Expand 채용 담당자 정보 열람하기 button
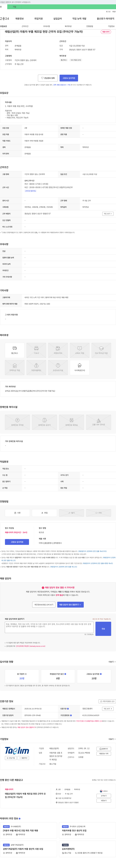The width and height of the screenshot is (116, 868). click(70, 605)
